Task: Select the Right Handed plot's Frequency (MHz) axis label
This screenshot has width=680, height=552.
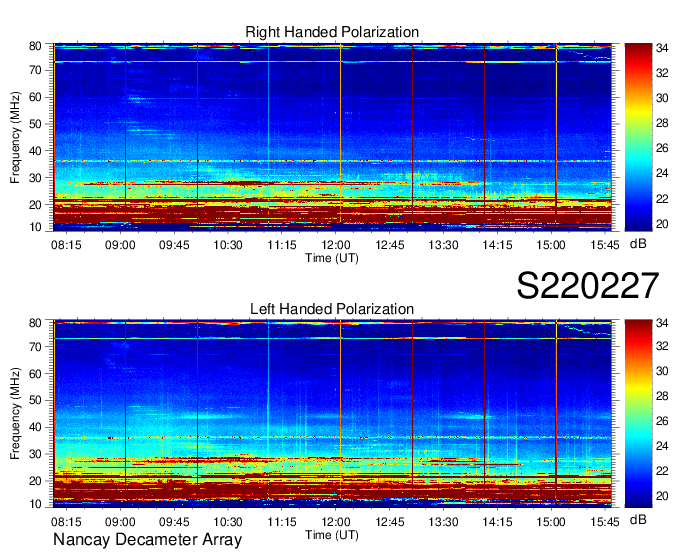Action: click(15, 137)
